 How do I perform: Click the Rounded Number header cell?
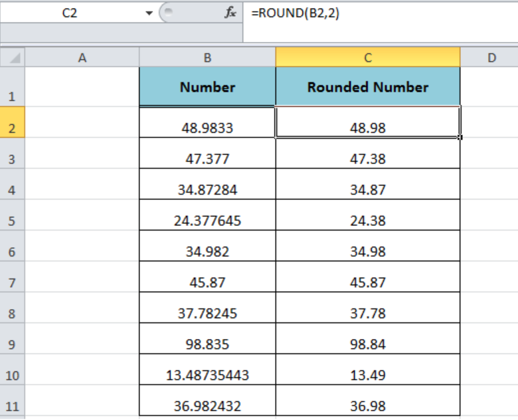368,86
